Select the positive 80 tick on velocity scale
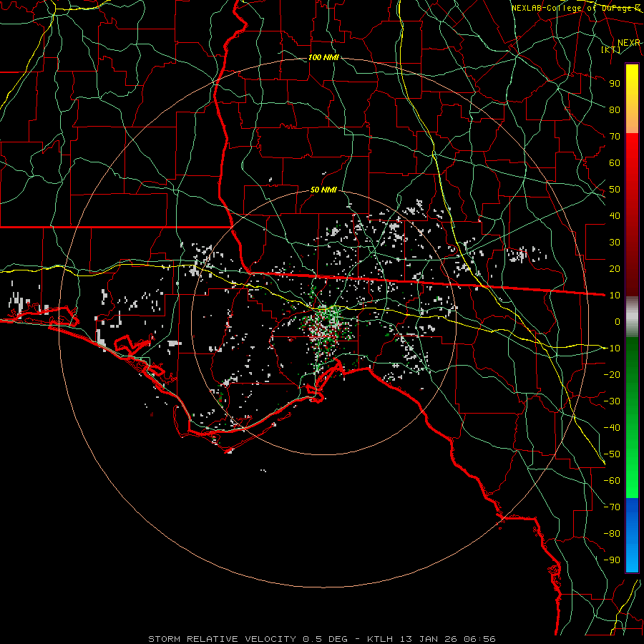 [x=615, y=109]
